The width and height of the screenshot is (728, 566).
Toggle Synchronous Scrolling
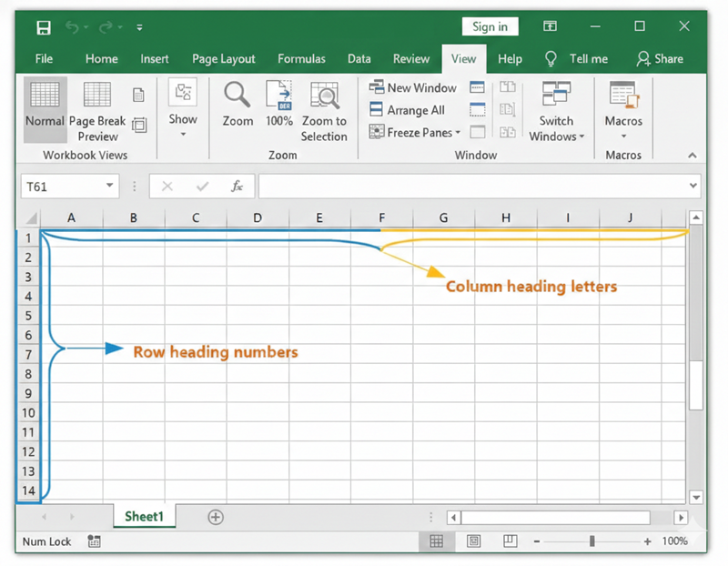pos(506,110)
